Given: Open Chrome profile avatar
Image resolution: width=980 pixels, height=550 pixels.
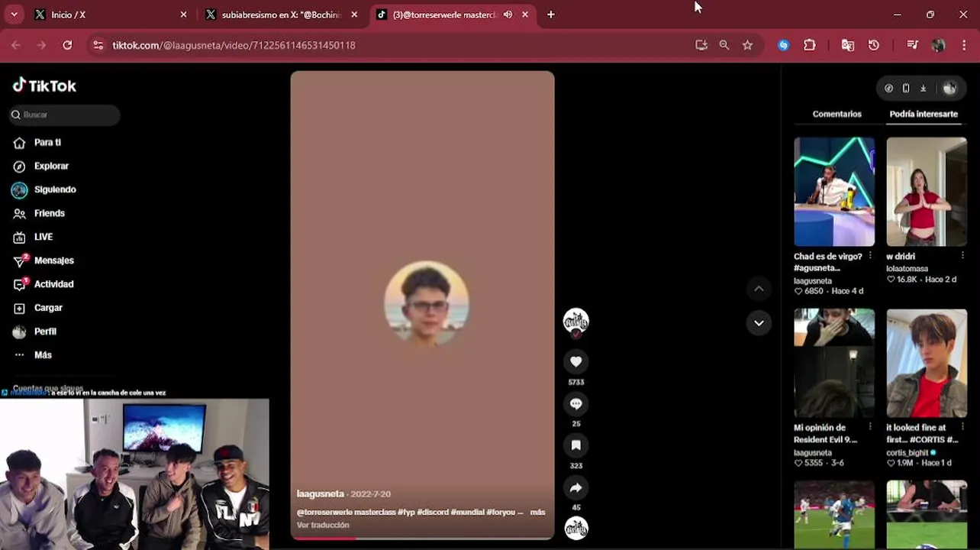Looking at the screenshot, I should 938,45.
